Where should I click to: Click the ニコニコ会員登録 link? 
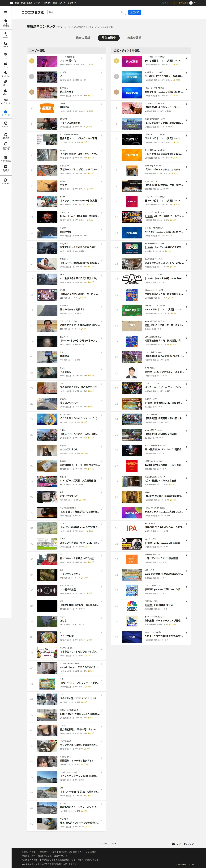[178, 3]
